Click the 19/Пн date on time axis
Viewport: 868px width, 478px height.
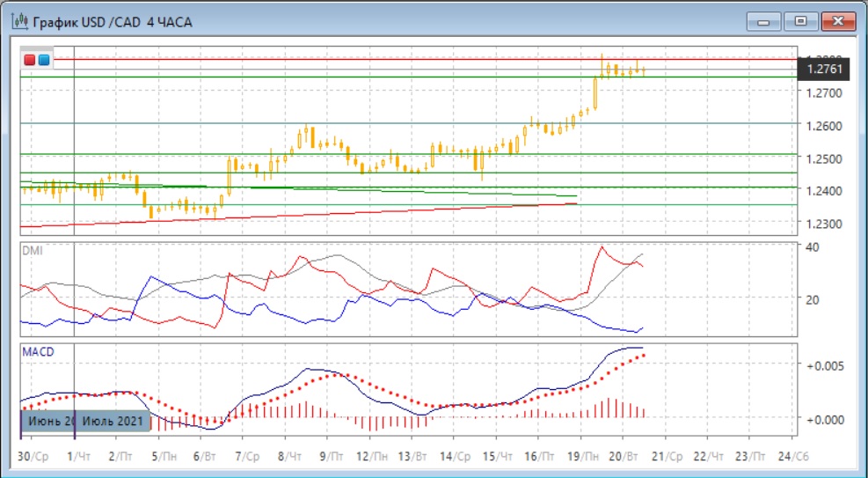tap(583, 456)
